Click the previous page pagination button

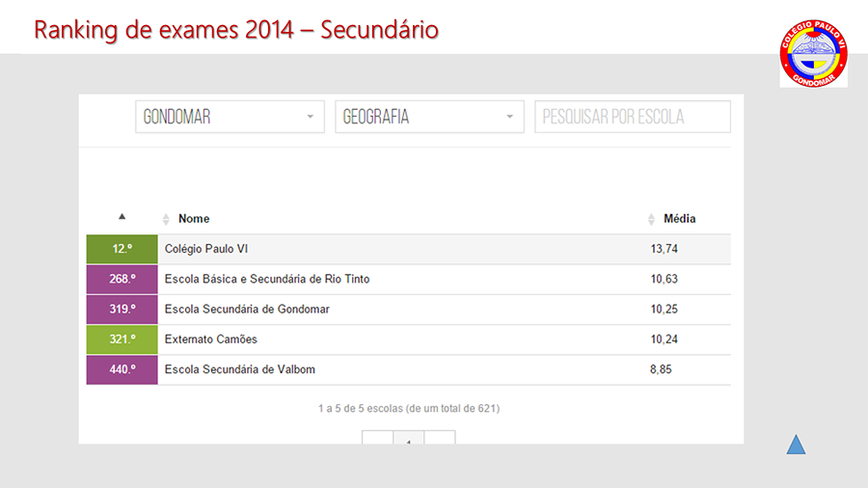pos(377,437)
